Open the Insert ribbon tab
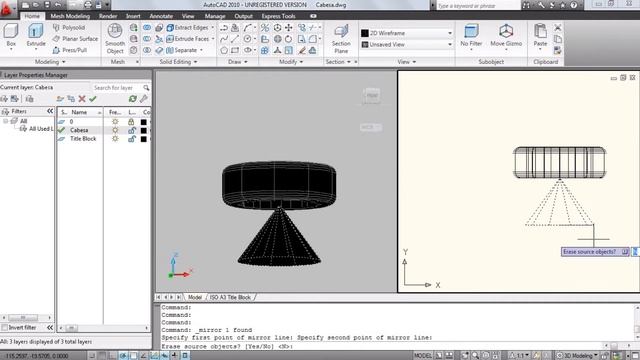 pos(133,16)
